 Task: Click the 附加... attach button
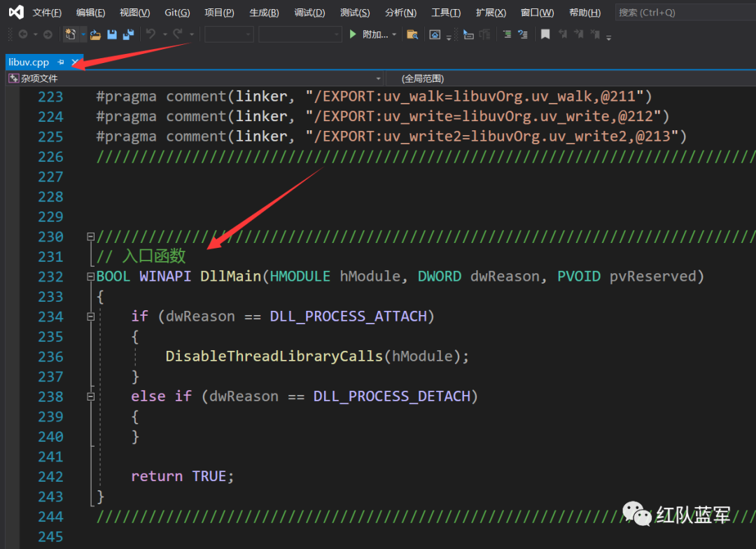click(374, 34)
